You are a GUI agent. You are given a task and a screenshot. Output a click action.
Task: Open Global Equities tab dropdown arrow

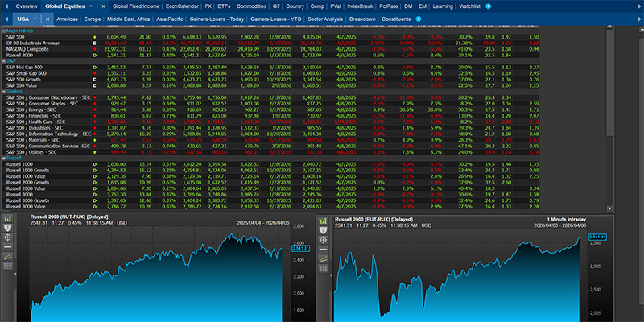pyautogui.click(x=91, y=6)
